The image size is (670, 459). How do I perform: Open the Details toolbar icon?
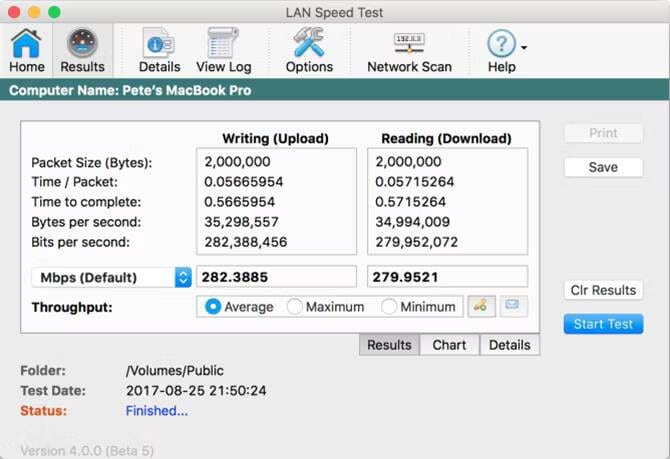tap(159, 50)
